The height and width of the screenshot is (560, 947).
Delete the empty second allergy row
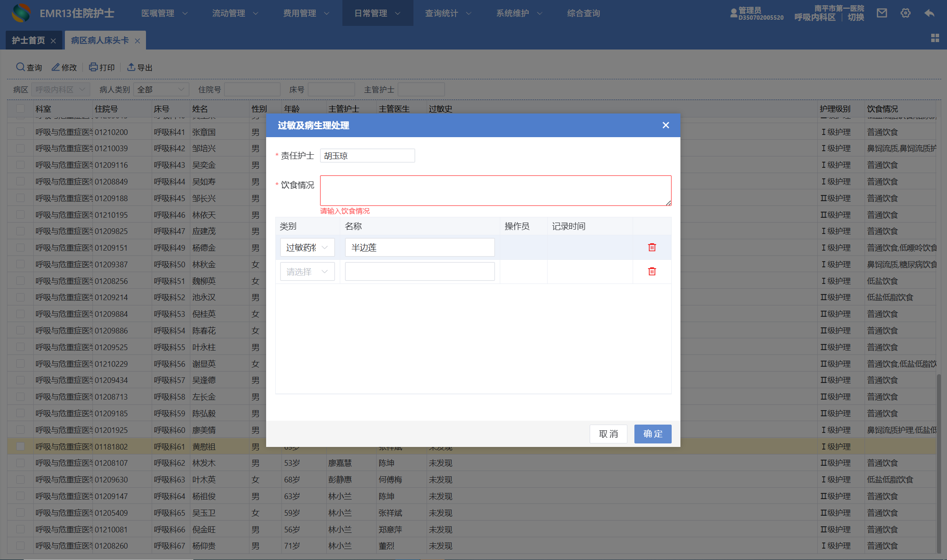coord(652,272)
